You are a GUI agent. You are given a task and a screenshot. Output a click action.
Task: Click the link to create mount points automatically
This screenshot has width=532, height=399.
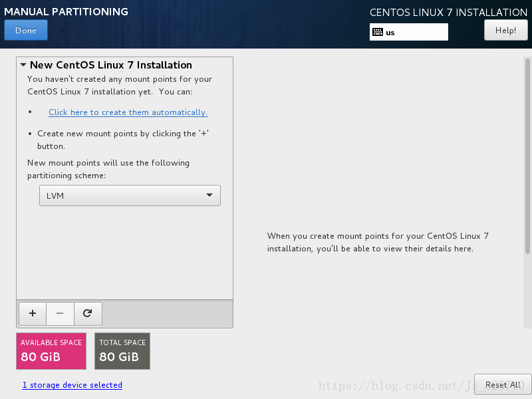128,112
